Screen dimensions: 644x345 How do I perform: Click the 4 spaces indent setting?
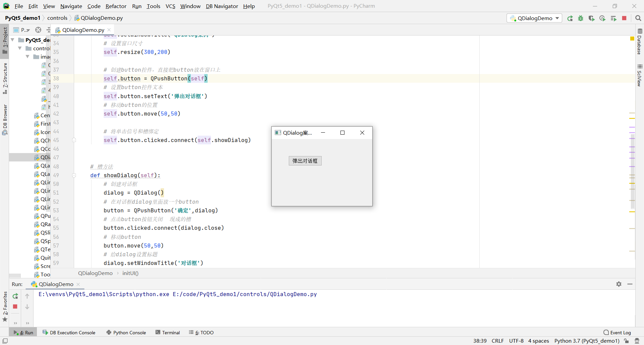point(539,341)
